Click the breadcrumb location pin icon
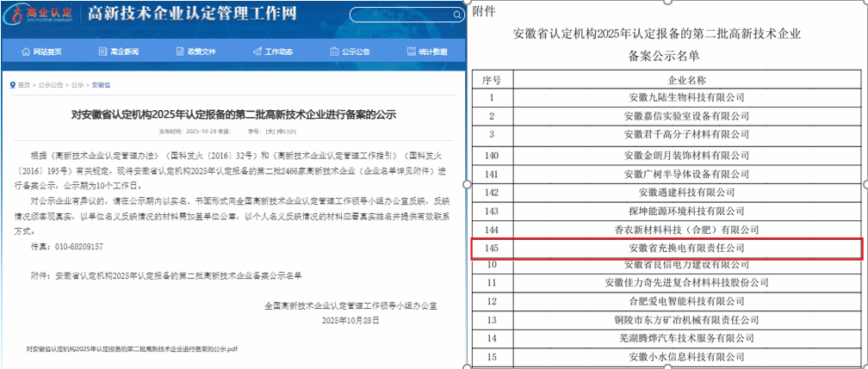This screenshot has width=868, height=369. tap(11, 85)
